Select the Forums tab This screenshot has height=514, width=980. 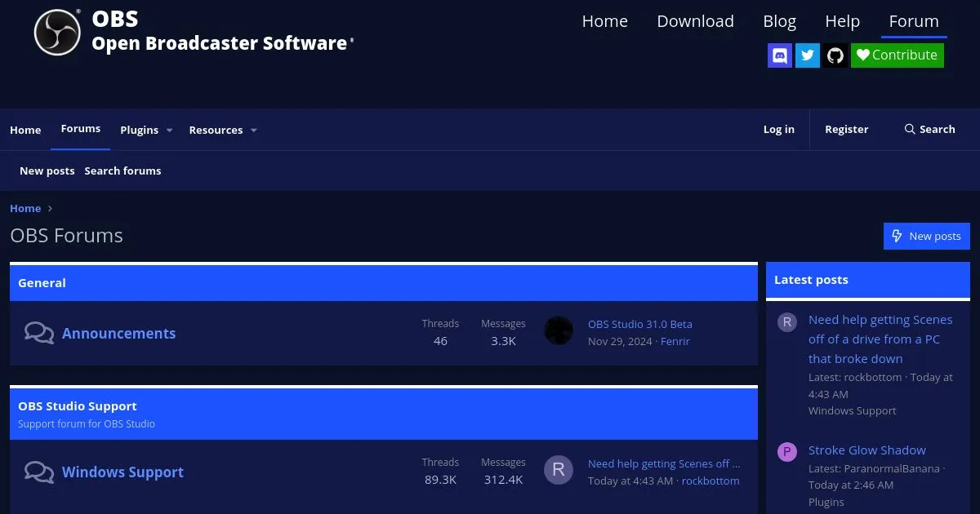click(x=81, y=129)
